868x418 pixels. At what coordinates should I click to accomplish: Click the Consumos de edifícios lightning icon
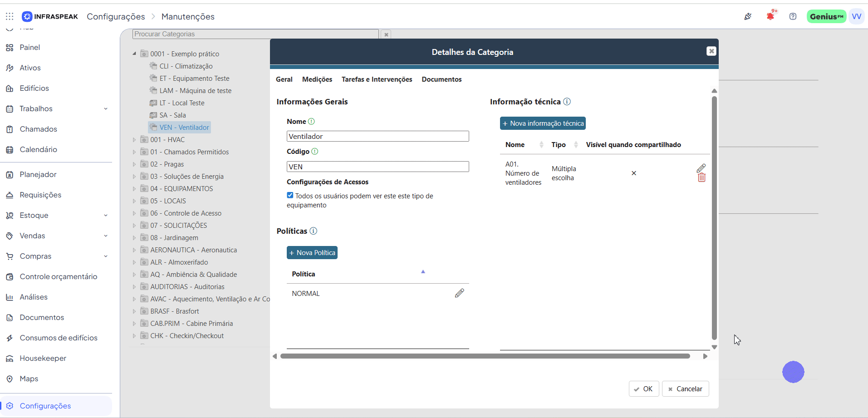pyautogui.click(x=10, y=338)
